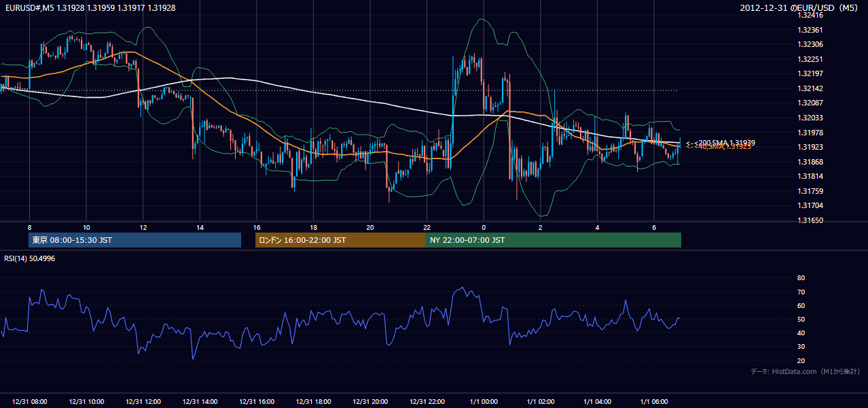Click price axis label 1.32142
The width and height of the screenshot is (868, 408).
click(810, 88)
